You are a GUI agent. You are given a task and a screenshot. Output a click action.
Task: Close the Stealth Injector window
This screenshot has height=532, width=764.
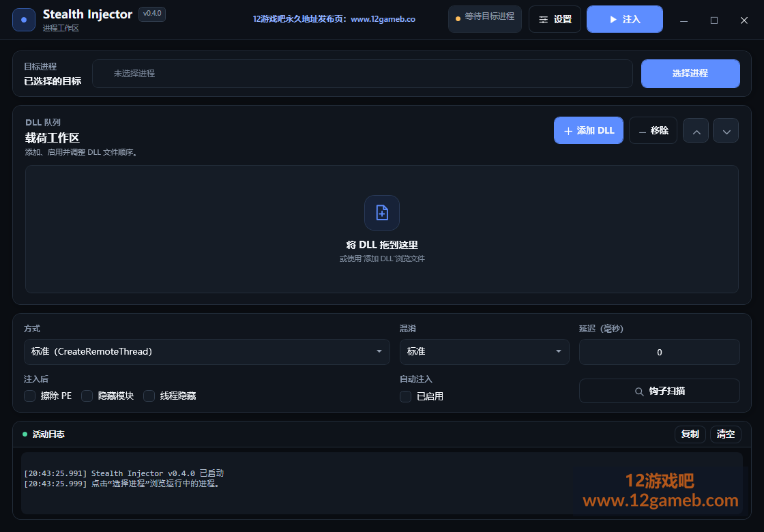[744, 20]
